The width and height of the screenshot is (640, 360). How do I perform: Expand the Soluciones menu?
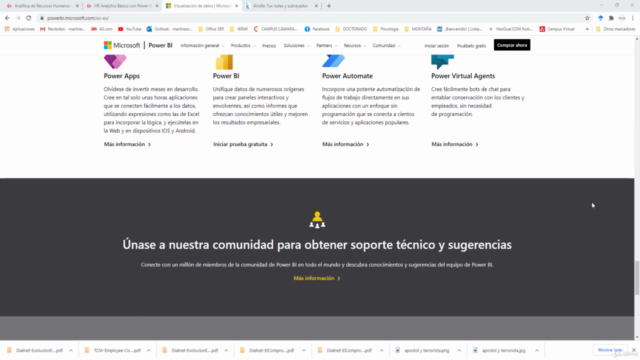(x=297, y=46)
